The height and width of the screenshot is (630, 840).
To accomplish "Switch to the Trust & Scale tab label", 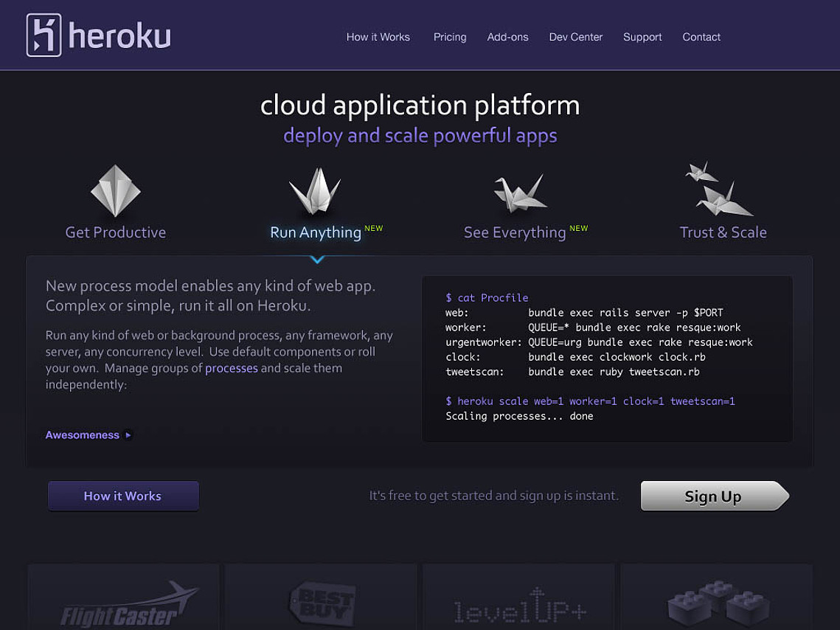I will point(723,232).
